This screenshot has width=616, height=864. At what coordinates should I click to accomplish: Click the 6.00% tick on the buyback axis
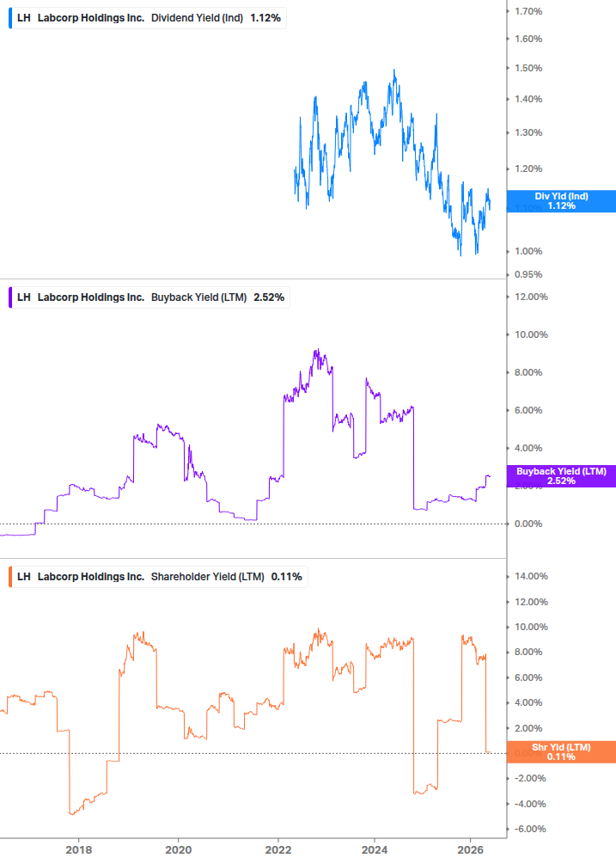(528, 411)
